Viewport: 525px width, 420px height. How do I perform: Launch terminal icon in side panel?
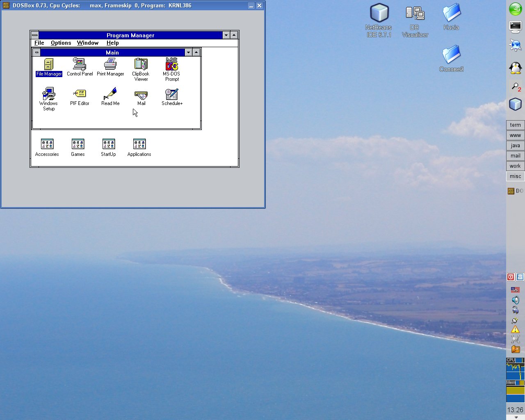pyautogui.click(x=516, y=27)
